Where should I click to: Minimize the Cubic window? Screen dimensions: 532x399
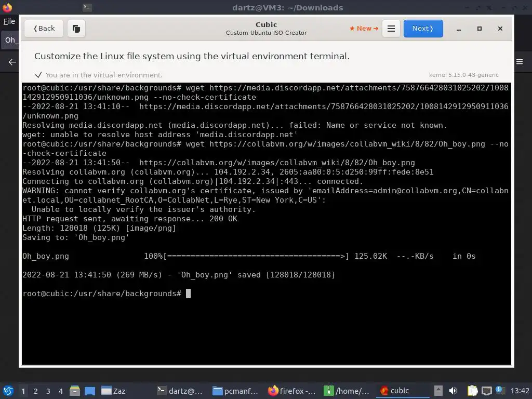pos(459,29)
